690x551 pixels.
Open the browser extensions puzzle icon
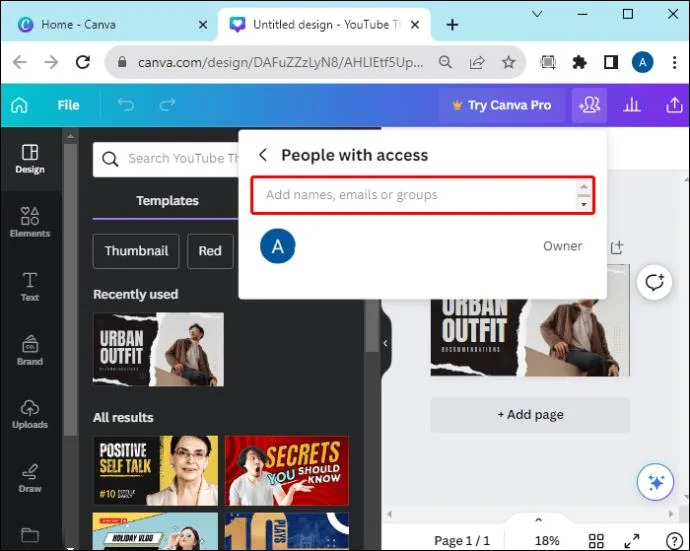coord(579,62)
